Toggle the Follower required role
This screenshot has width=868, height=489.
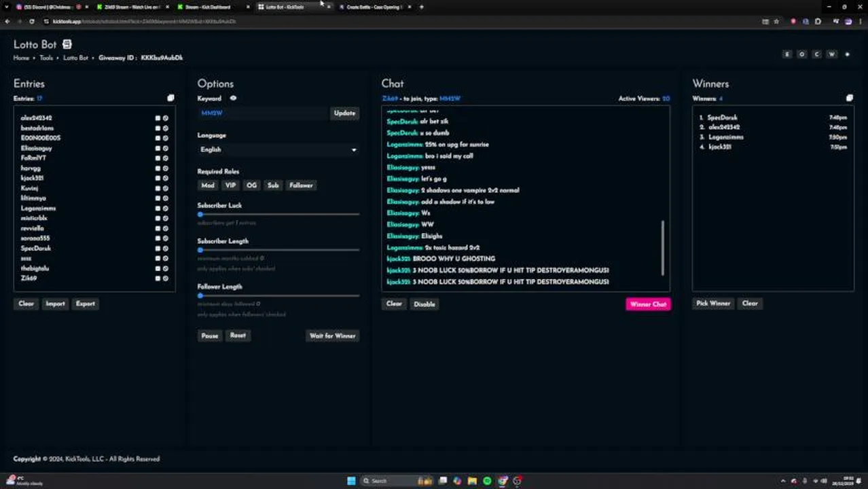tap(301, 185)
